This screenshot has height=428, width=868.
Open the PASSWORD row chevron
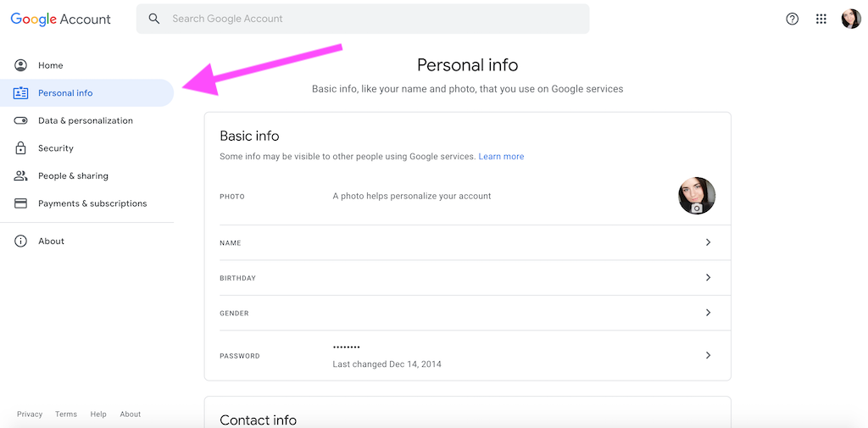708,355
